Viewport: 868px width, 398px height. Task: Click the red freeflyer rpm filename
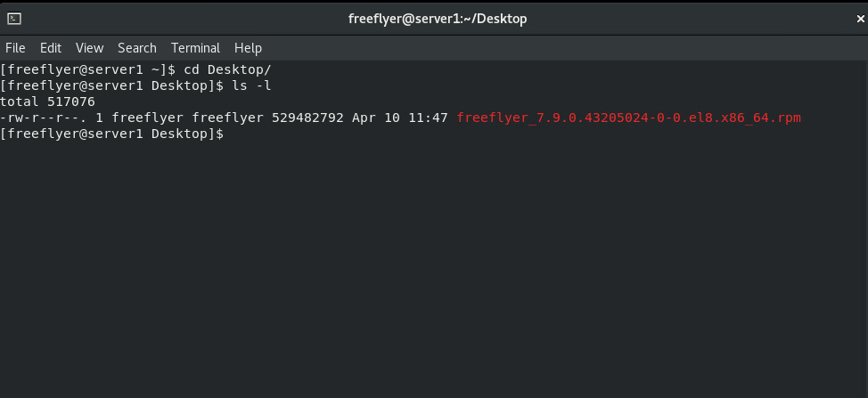tap(629, 118)
